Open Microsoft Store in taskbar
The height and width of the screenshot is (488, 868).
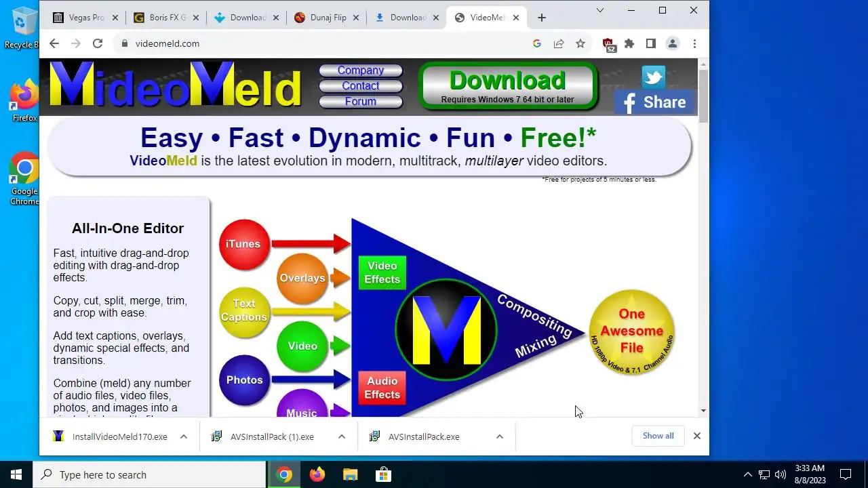[383, 474]
